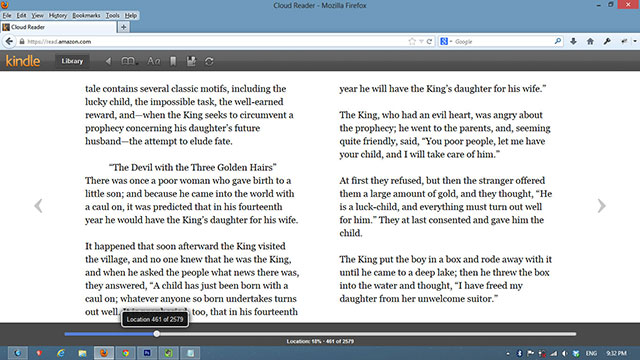The width and height of the screenshot is (640, 360).
Task: Click the Kindle toolbar back arrow
Action: coord(108,61)
